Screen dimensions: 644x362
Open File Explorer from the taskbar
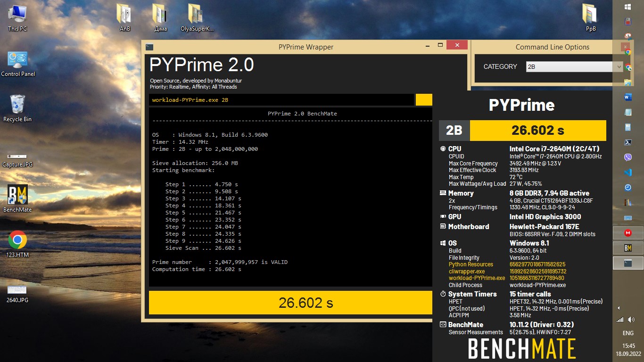coord(628,82)
